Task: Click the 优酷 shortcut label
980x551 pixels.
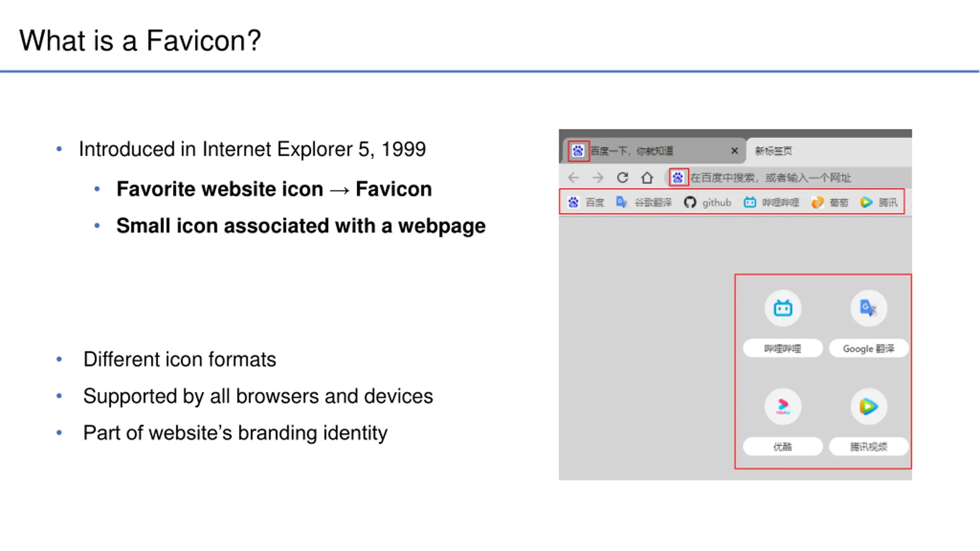Action: click(x=782, y=447)
